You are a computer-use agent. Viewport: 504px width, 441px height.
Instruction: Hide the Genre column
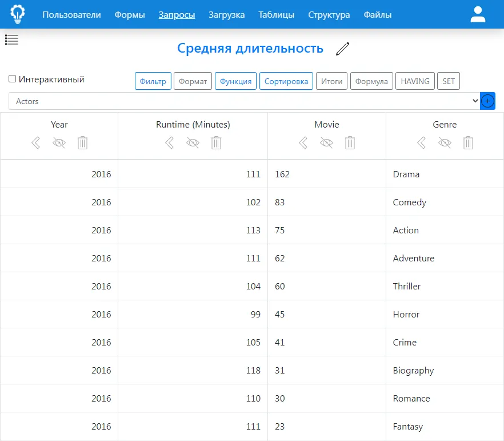[445, 142]
